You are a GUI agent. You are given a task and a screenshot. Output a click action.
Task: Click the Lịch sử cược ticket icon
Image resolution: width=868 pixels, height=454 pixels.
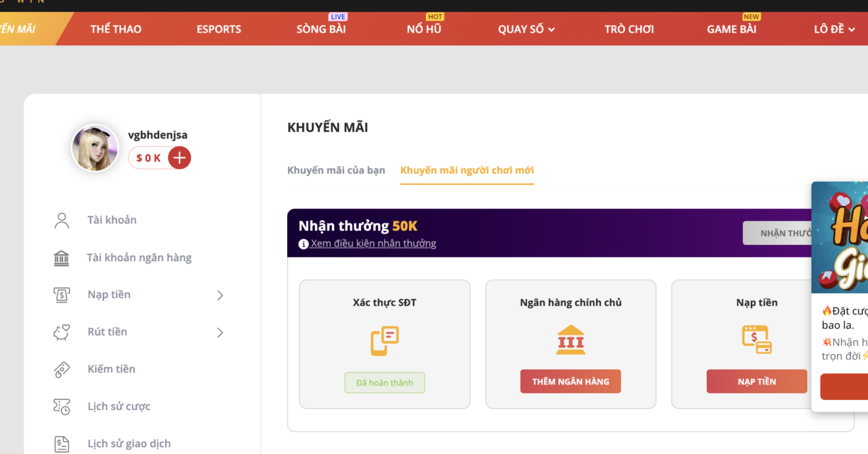pos(61,406)
